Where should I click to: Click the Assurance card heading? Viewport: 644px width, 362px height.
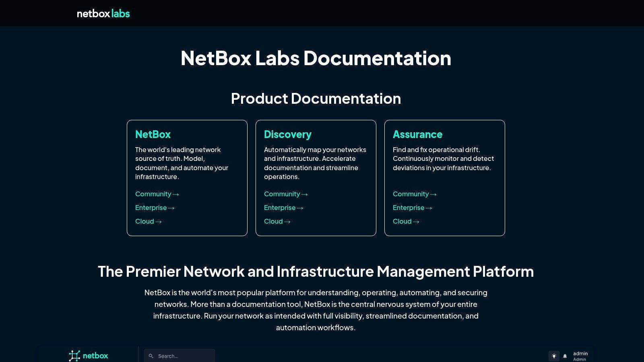click(417, 134)
